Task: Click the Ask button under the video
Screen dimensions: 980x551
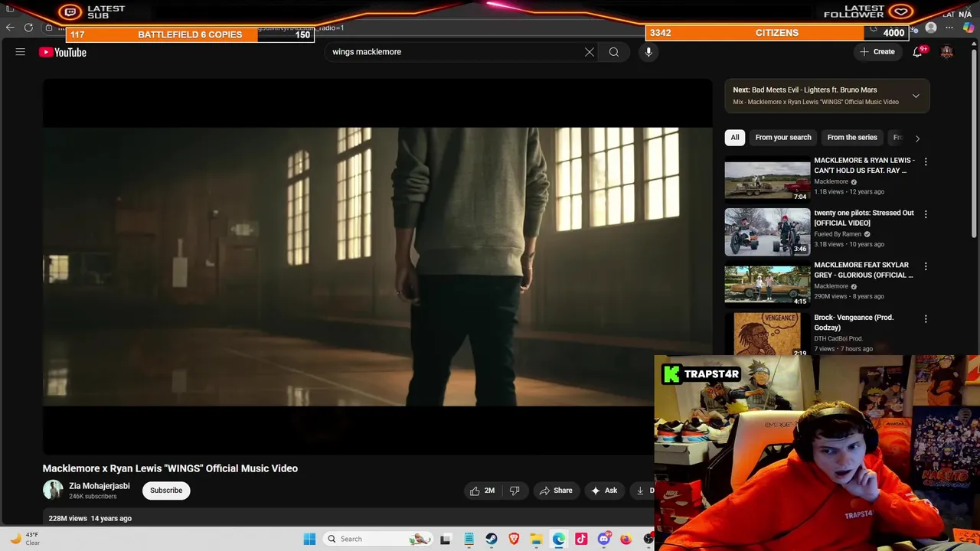Action: tap(604, 491)
